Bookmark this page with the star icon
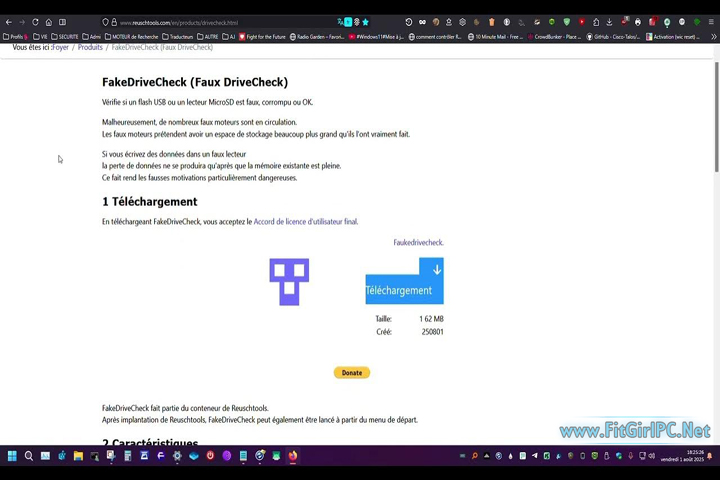 pos(365,22)
